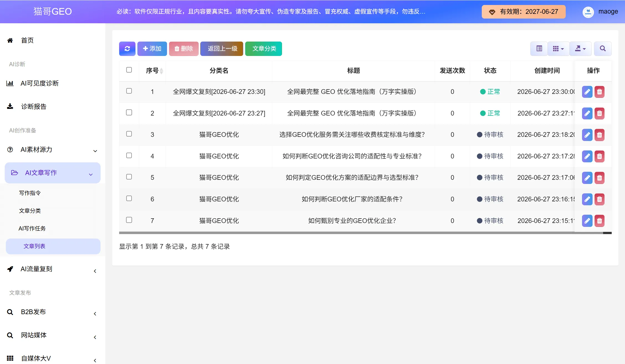Click the maoge user avatar

[588, 12]
